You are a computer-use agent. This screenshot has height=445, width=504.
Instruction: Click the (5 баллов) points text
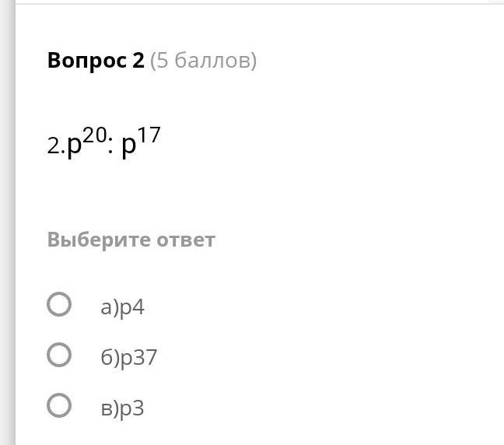pos(203,61)
